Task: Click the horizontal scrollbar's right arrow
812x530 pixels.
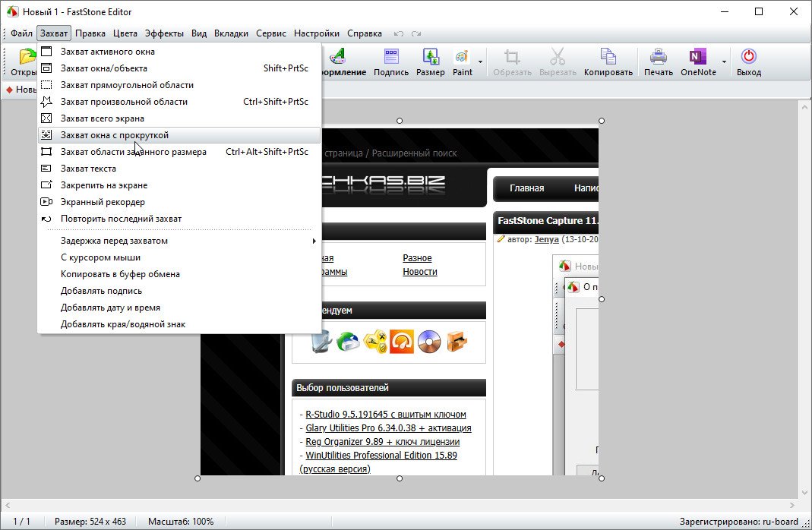Action: (x=794, y=504)
